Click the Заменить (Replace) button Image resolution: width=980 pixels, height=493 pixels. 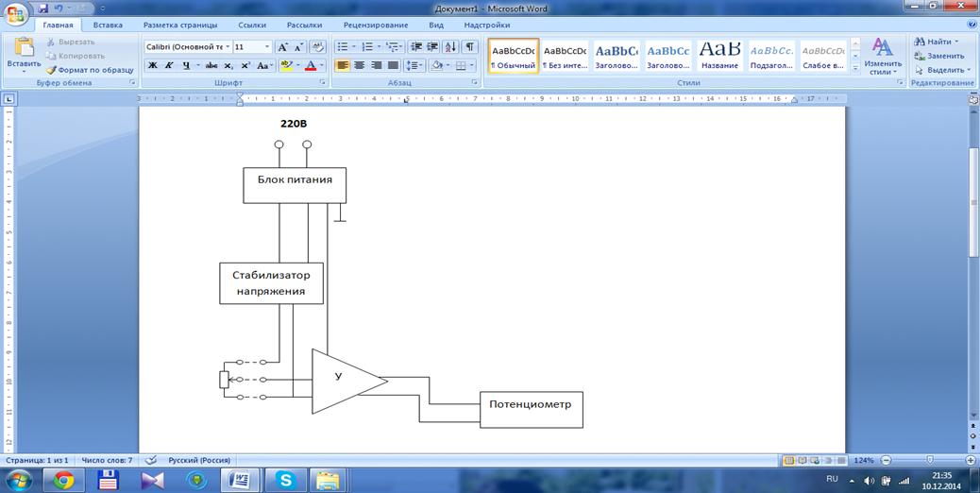tap(938, 56)
